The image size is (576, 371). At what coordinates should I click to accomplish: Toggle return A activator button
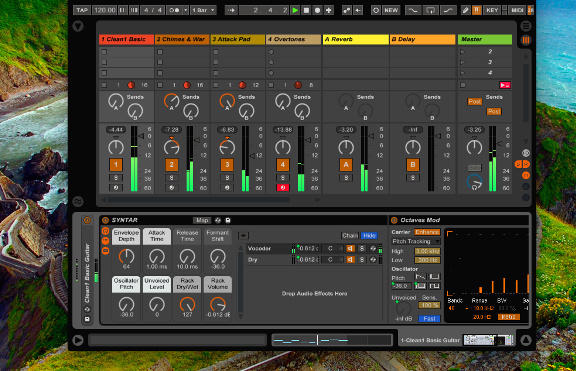346,165
